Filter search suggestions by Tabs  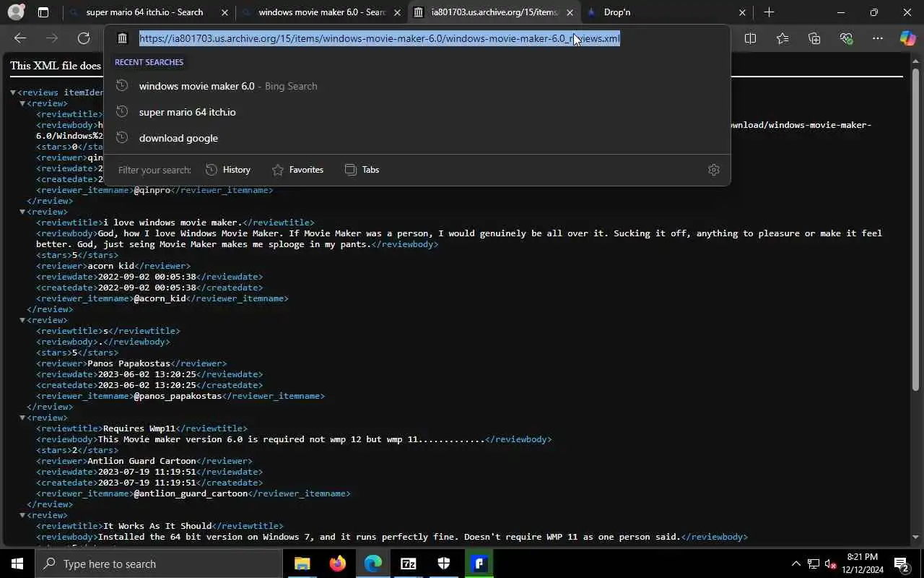point(362,170)
